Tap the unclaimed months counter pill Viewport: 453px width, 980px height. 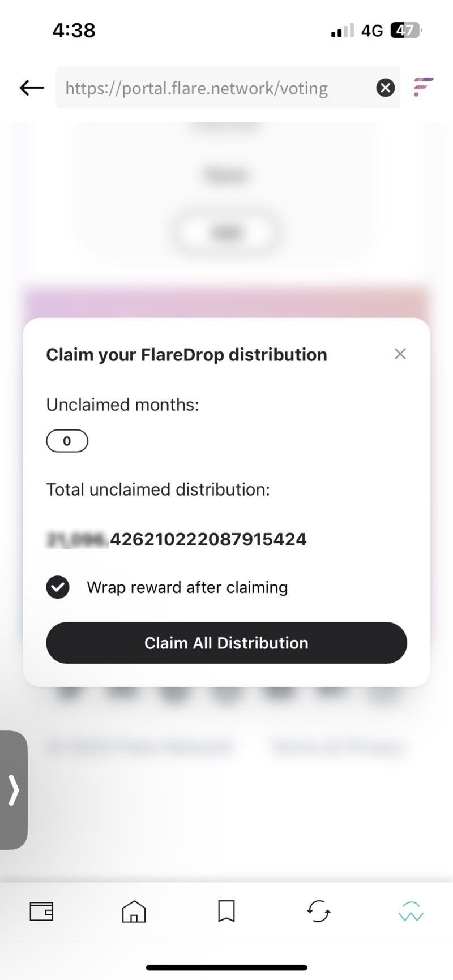click(x=67, y=441)
